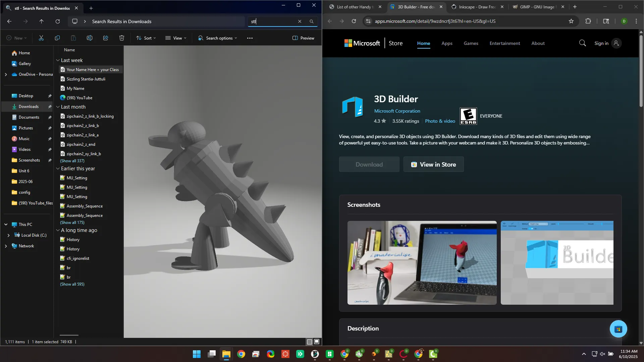Click Show all 595 link

tap(72, 284)
